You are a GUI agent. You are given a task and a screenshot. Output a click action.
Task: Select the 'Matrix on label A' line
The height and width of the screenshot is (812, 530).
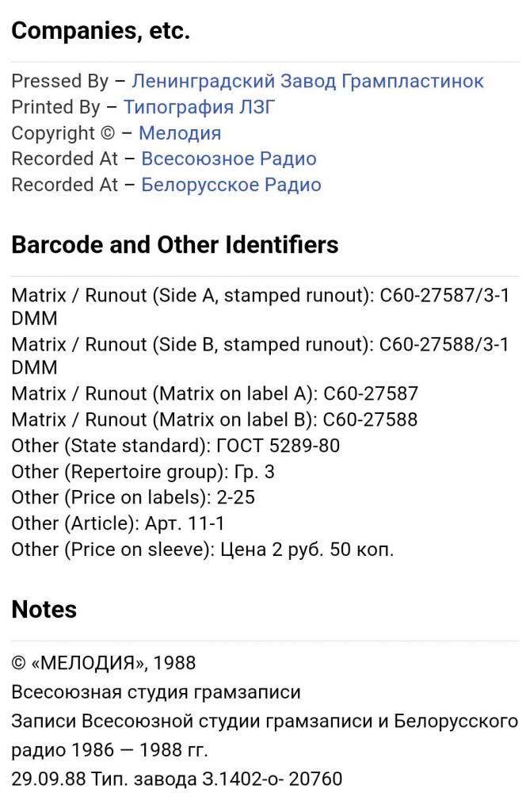click(215, 394)
